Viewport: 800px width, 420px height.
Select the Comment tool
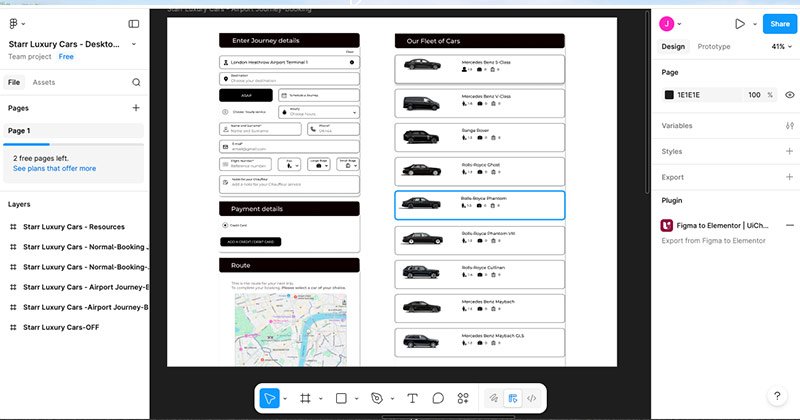point(438,398)
